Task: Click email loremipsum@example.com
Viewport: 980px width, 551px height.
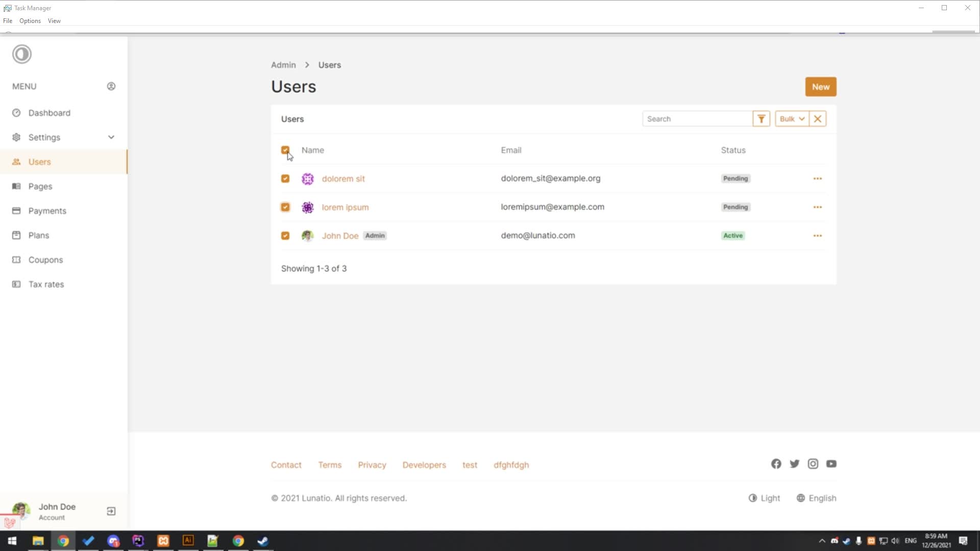Action: [x=552, y=207]
